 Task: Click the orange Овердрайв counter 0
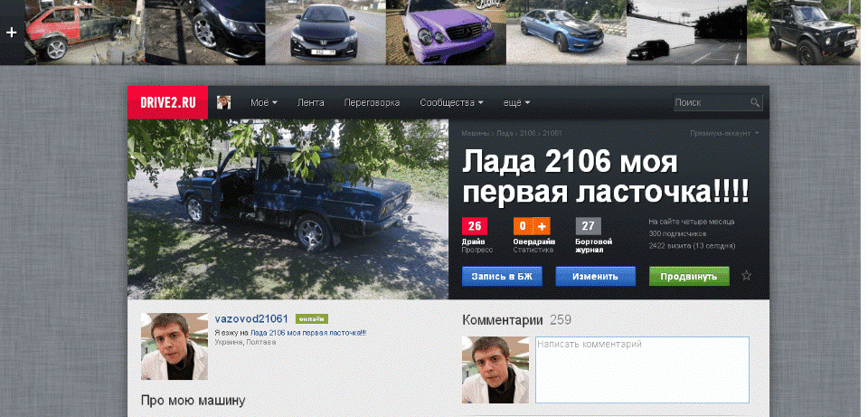click(523, 226)
